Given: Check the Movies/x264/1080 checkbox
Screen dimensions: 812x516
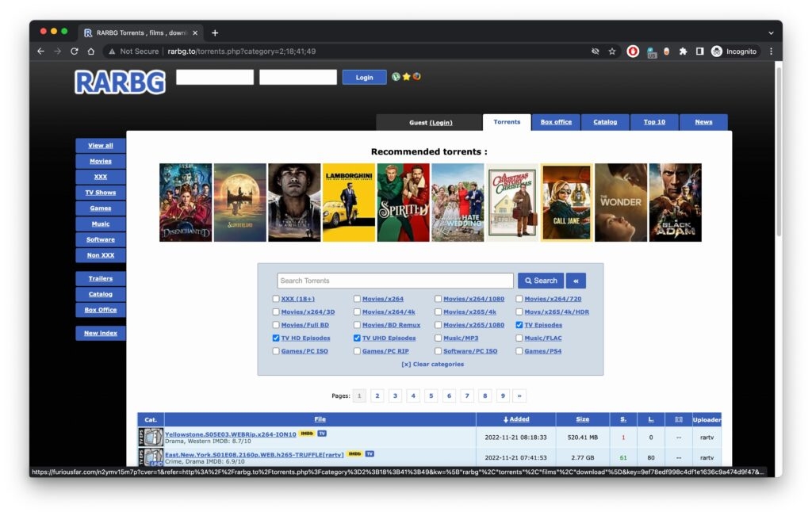Looking at the screenshot, I should tap(438, 299).
